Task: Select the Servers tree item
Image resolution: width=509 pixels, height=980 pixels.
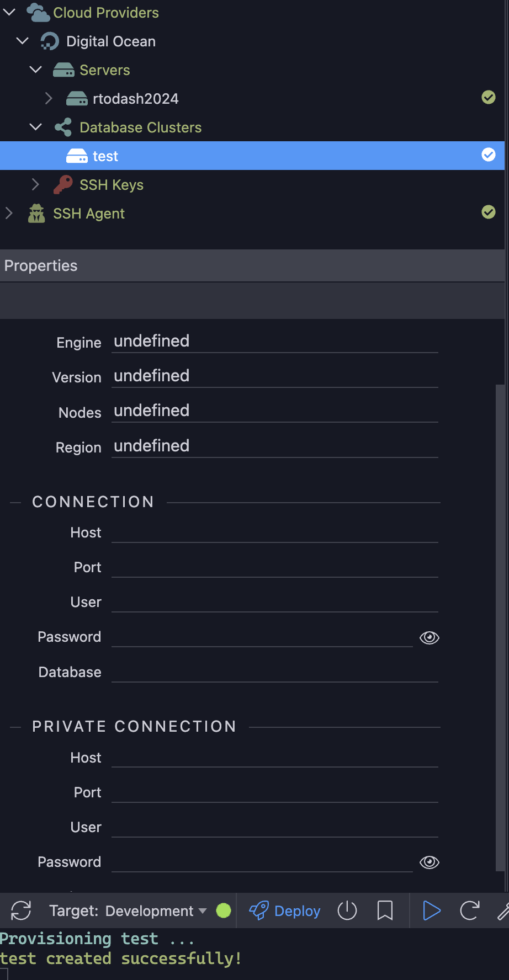Action: (x=104, y=70)
